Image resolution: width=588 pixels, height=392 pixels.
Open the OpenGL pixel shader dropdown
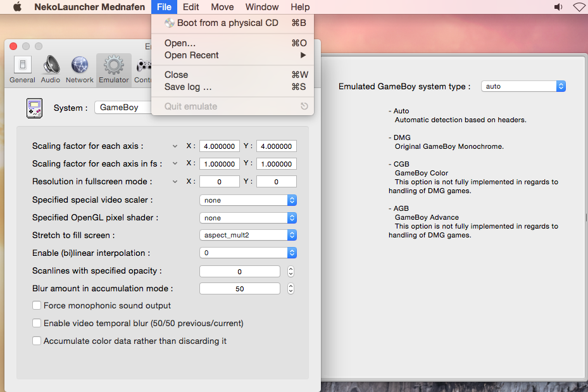[x=248, y=218]
